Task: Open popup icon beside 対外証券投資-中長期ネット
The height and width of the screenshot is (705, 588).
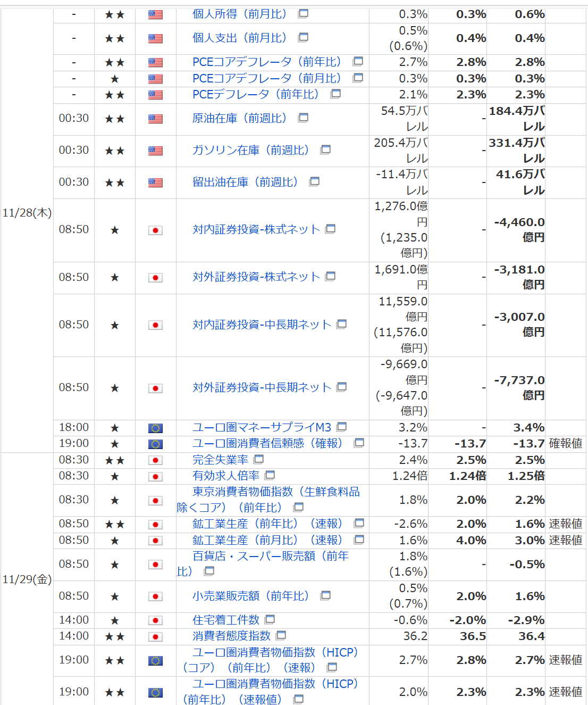Action: coord(341,387)
